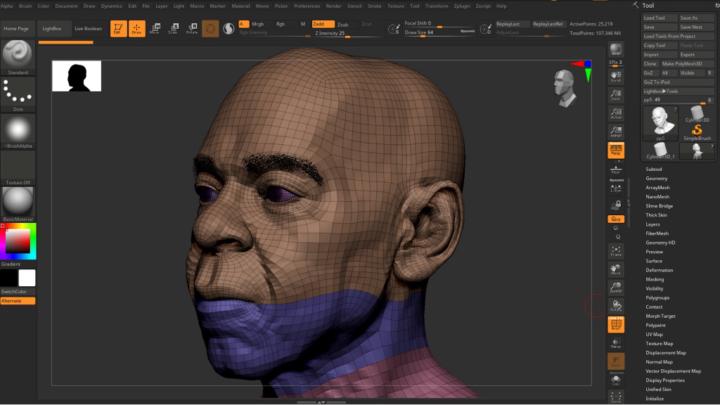Open the Dots stroke type picker

point(18,93)
